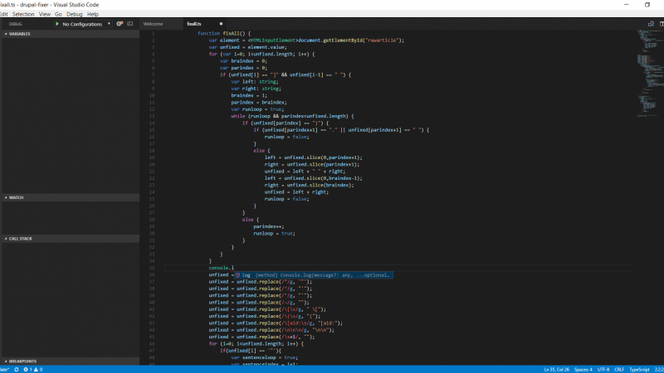Click the minimap code overview

tap(650, 74)
